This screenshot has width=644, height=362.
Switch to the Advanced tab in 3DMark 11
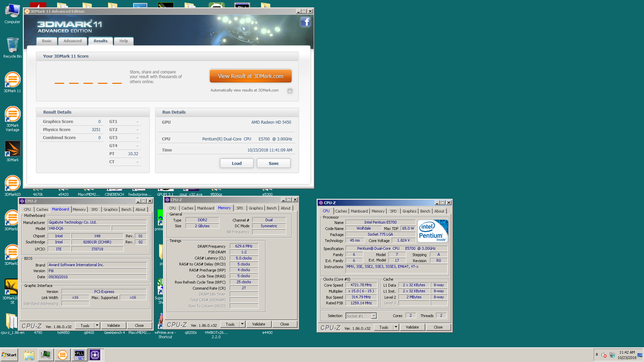72,41
